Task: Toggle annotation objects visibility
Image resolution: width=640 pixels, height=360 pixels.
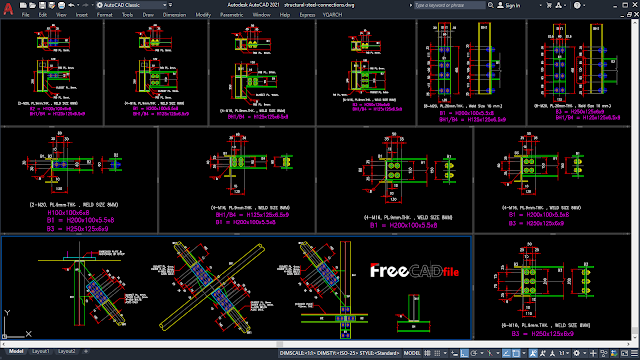Action: (533, 353)
